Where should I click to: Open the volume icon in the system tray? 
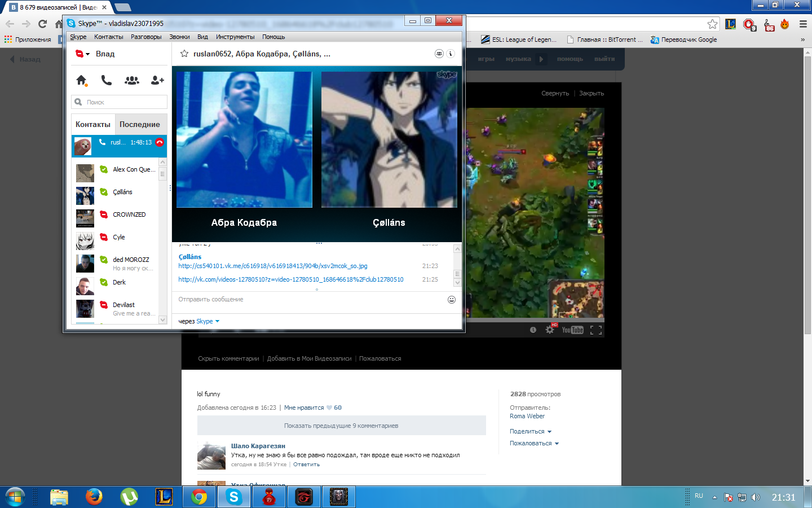pos(756,497)
